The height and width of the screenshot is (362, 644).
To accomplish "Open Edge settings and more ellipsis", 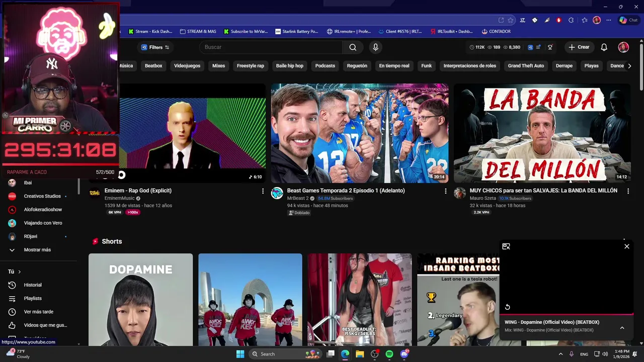I will (609, 20).
